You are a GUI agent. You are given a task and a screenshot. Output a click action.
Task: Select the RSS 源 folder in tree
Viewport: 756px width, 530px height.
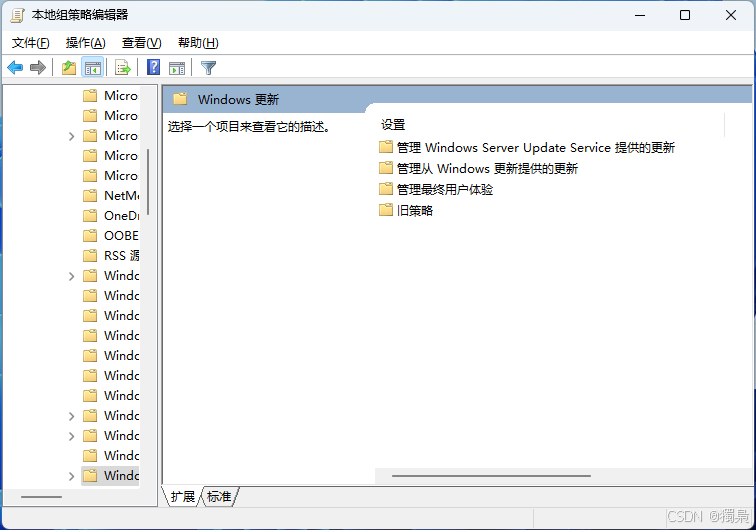pos(110,256)
